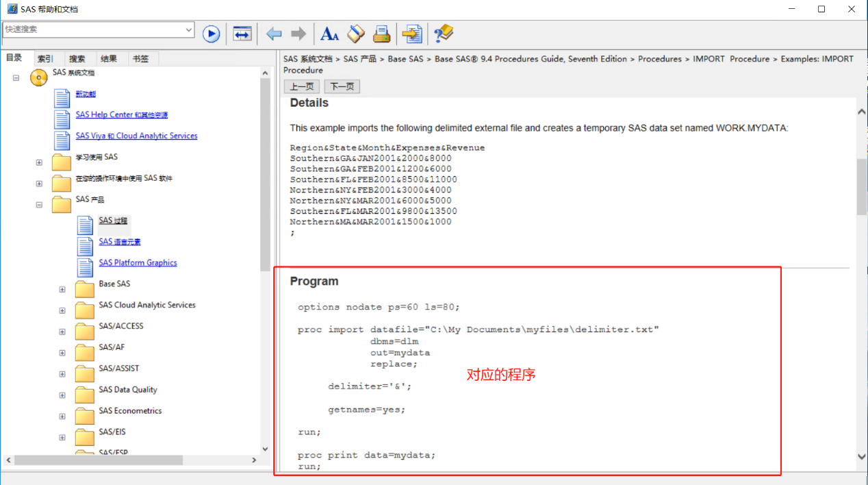868x485 pixels.
Task: Open the help question mark book icon
Action: 444,34
